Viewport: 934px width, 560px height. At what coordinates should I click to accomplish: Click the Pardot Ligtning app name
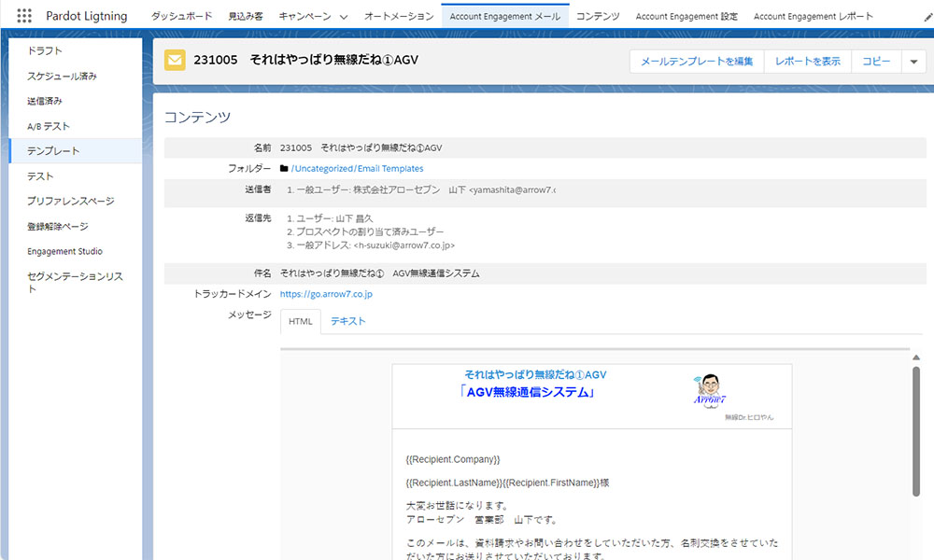tap(86, 16)
